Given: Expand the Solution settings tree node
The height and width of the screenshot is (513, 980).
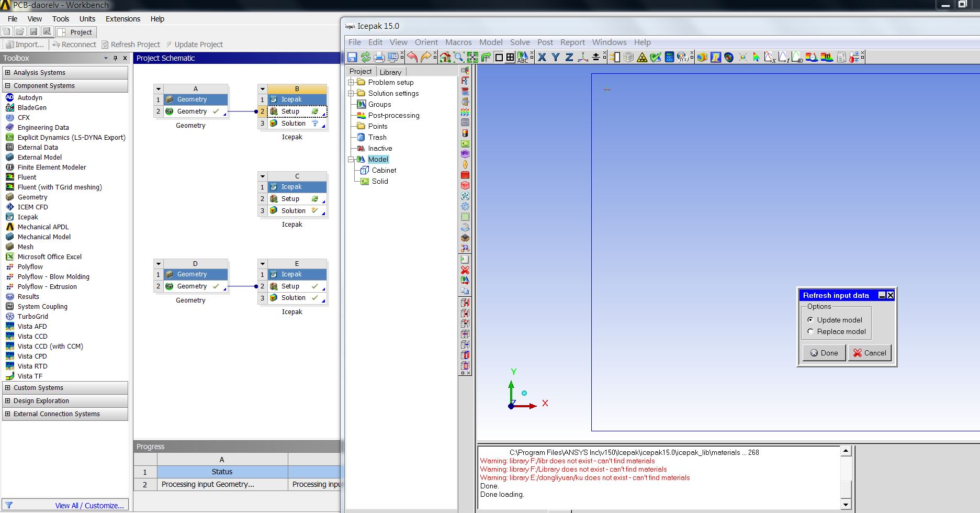Looking at the screenshot, I should pyautogui.click(x=351, y=93).
